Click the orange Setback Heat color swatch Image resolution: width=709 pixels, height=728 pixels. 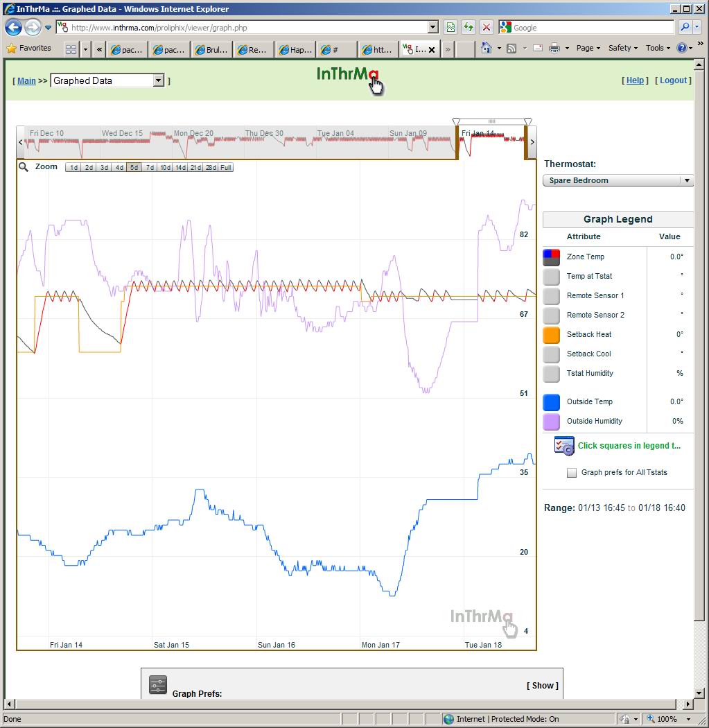point(551,335)
